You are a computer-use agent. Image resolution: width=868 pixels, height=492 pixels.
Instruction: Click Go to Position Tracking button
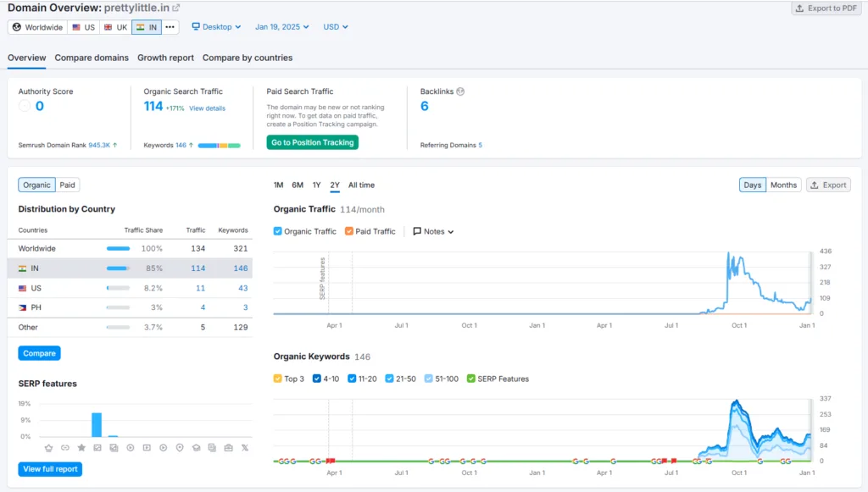312,142
